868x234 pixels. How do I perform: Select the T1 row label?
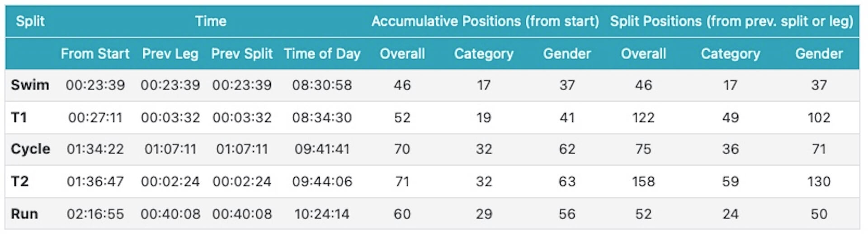[19, 117]
